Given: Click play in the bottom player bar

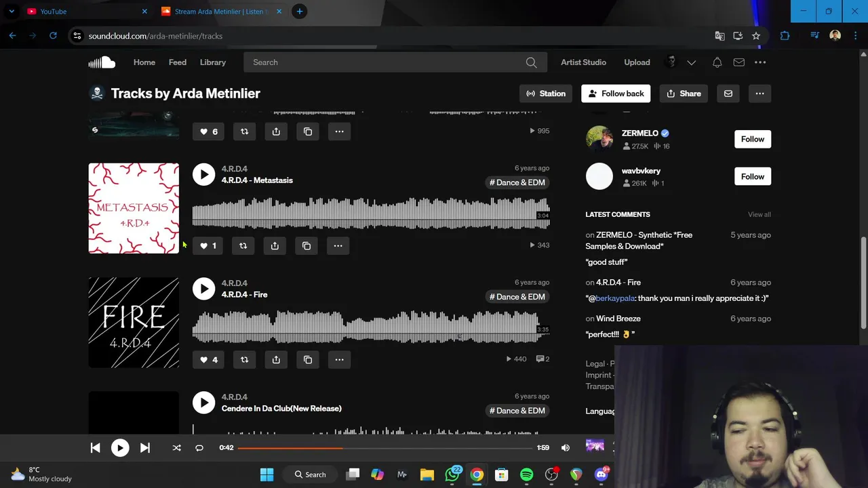Looking at the screenshot, I should (x=120, y=447).
